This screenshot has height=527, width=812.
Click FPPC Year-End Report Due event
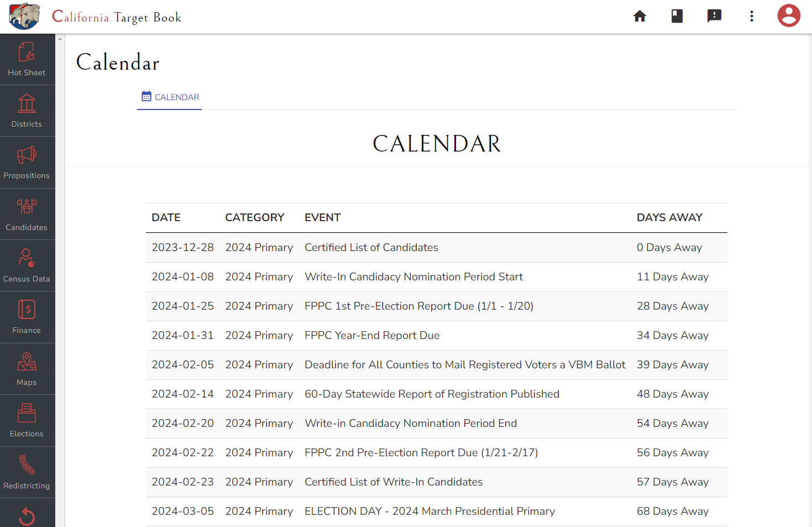click(372, 336)
